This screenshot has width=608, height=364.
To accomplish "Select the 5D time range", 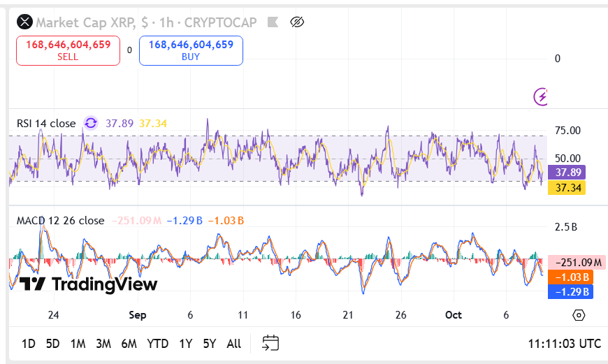I will click(52, 344).
